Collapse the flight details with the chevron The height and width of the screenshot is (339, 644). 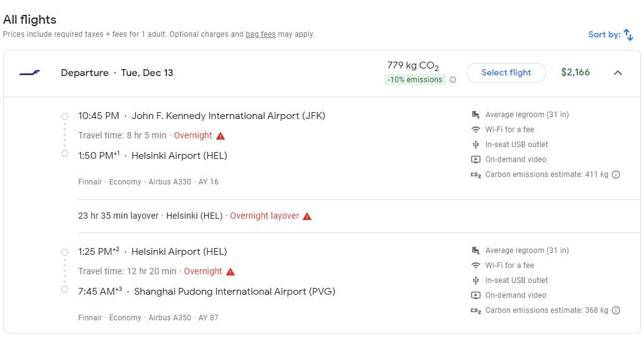point(618,73)
